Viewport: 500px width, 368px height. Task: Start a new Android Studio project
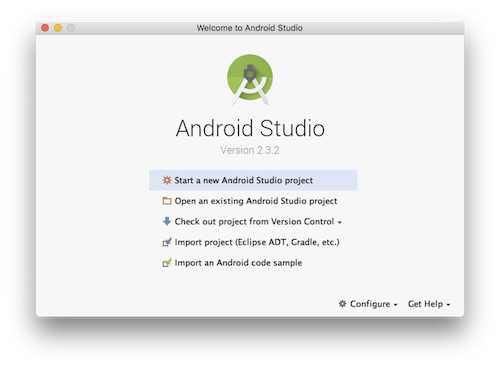click(253, 180)
